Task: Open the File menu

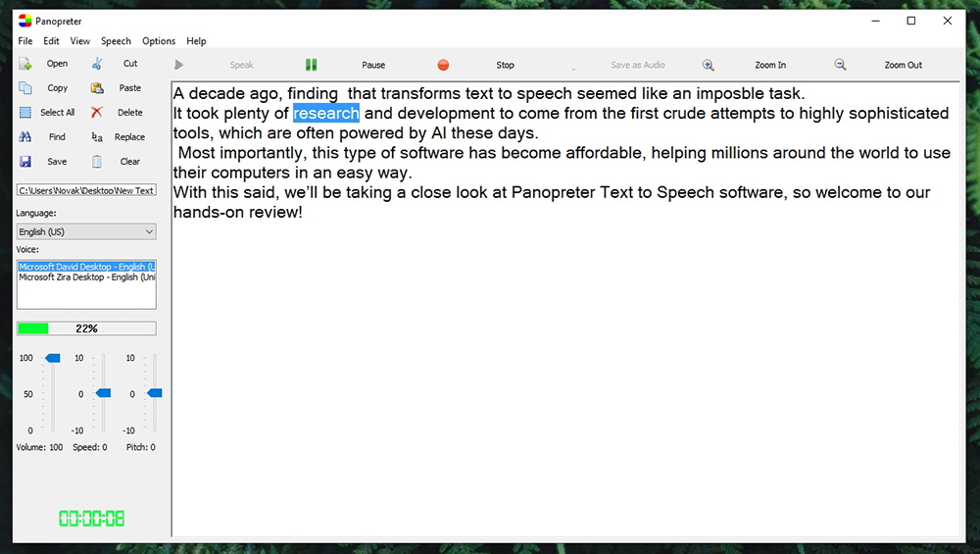Action: [x=25, y=41]
